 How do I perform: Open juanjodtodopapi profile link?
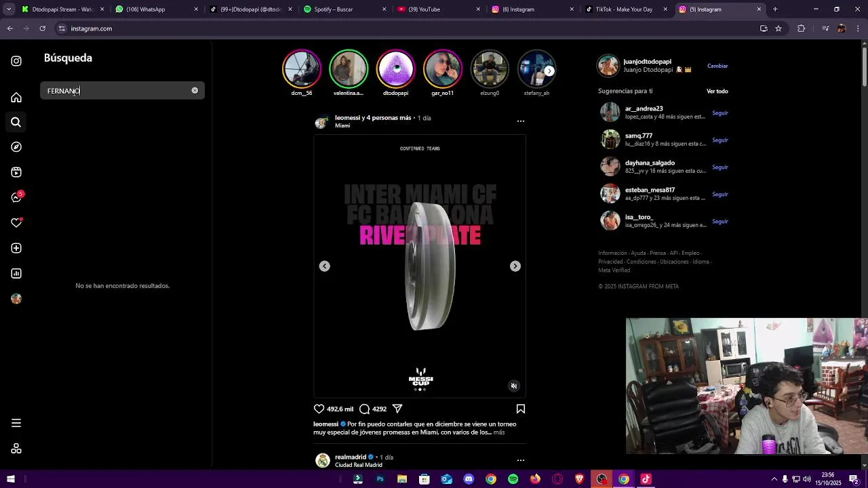(x=647, y=62)
